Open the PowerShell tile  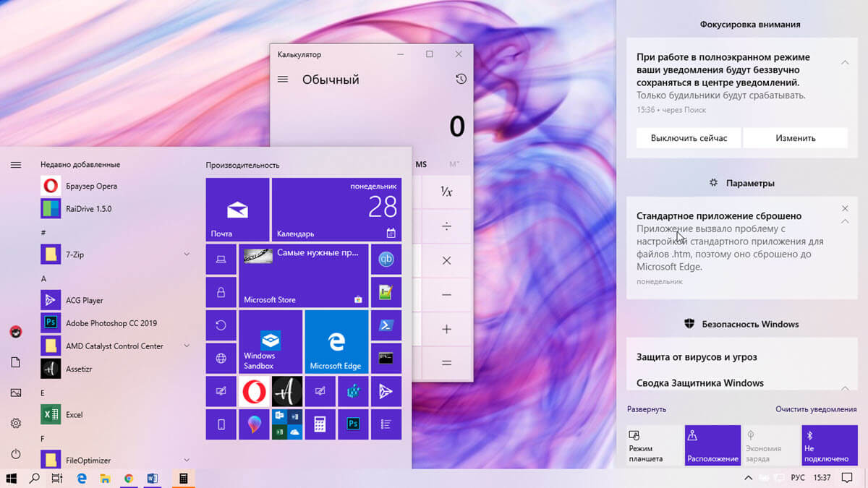[x=386, y=325]
